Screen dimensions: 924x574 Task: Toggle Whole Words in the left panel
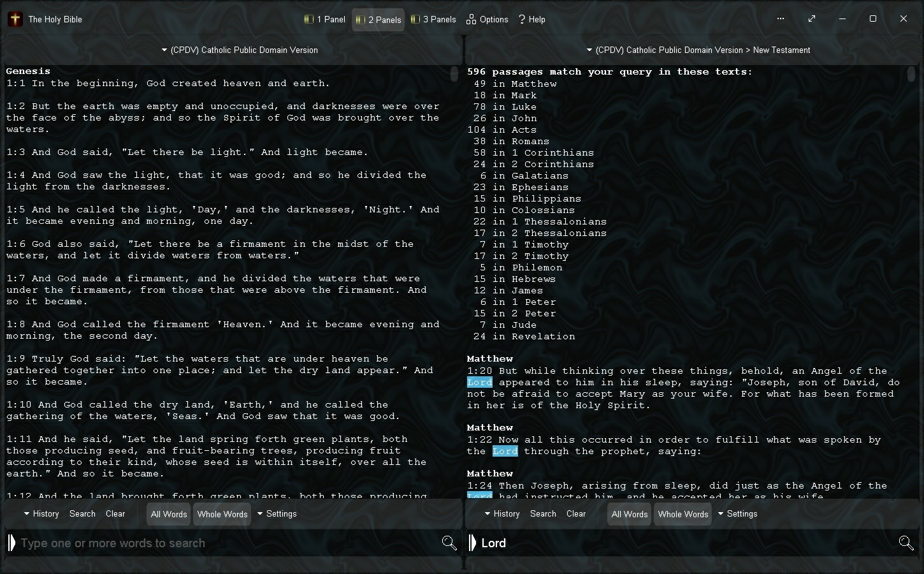tap(222, 514)
